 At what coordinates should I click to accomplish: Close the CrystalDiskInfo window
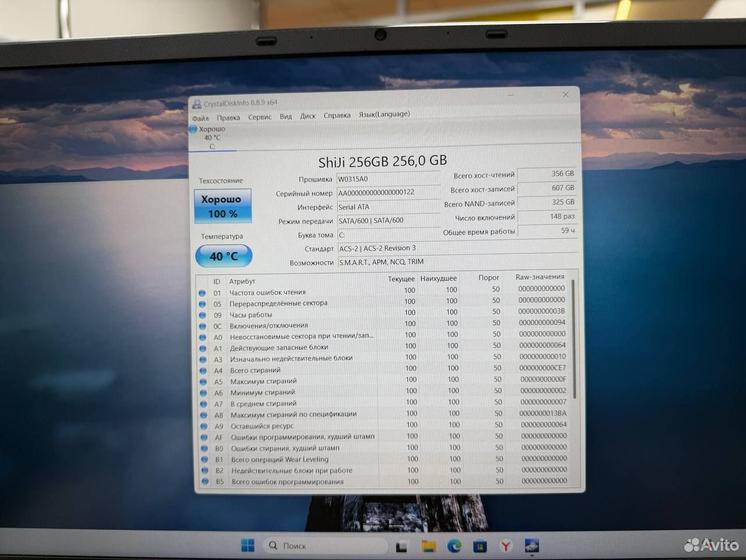565,95
